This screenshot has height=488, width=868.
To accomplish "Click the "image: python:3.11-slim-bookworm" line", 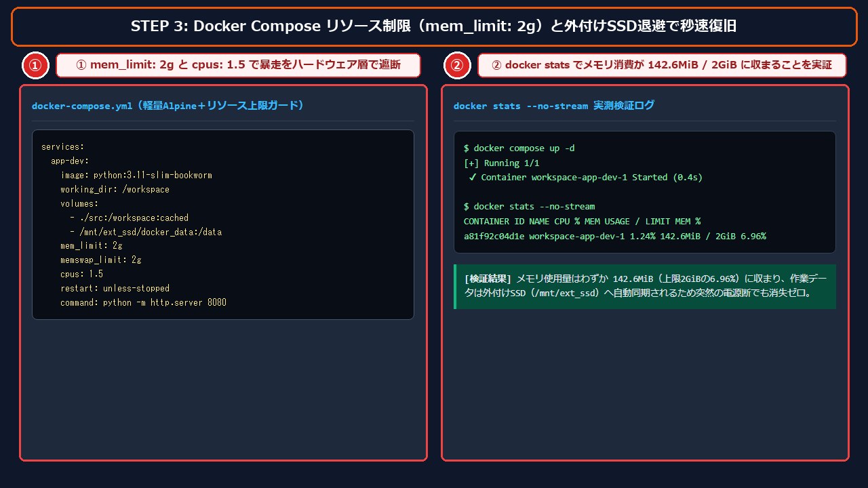I will tap(136, 175).
